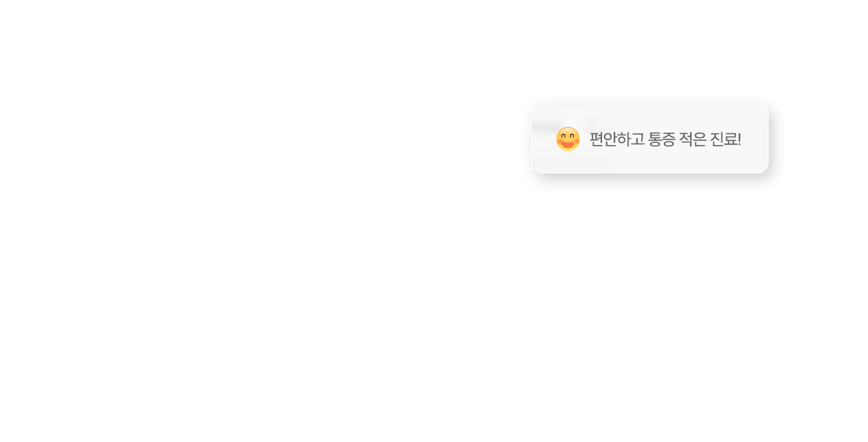Viewport: 868px width, 442px height.
Task: Open the 편안하고 통증 적은 진료! card
Action: pos(650,138)
